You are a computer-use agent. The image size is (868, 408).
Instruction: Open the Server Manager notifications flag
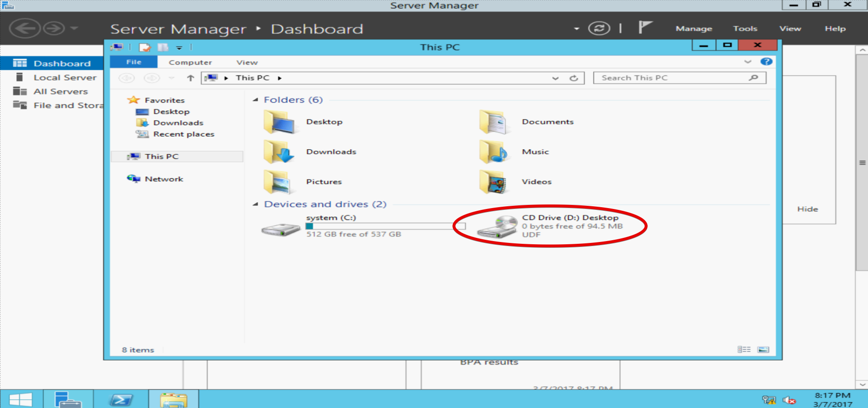coord(645,27)
